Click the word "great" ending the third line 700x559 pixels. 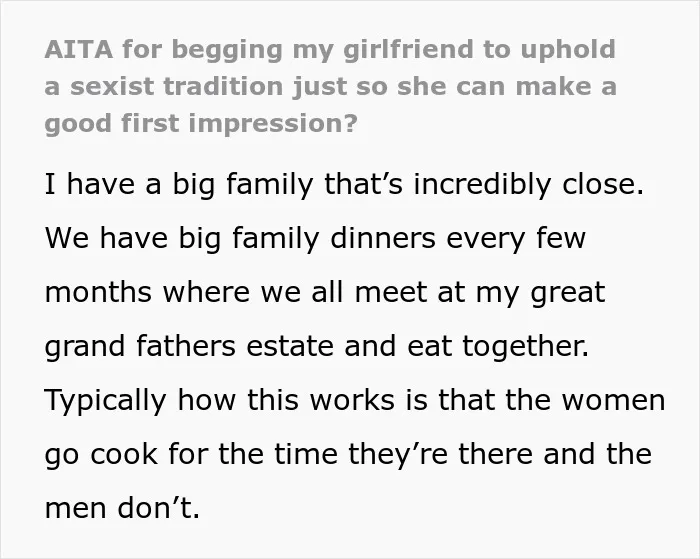click(568, 293)
